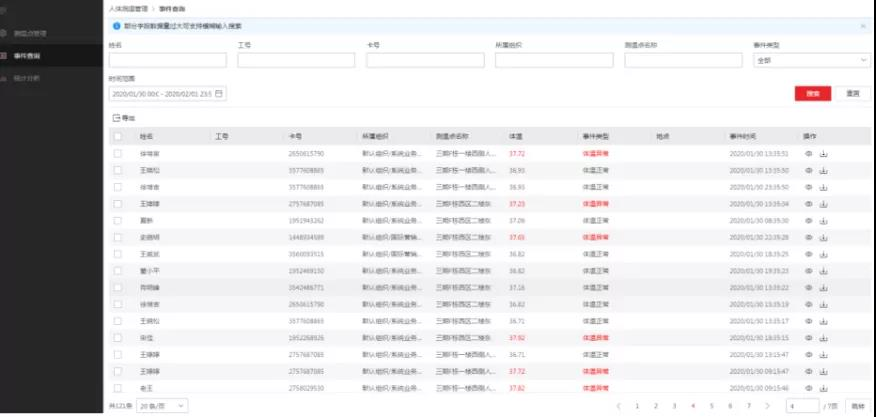Click the export (导出) icon above the table

pyautogui.click(x=117, y=118)
